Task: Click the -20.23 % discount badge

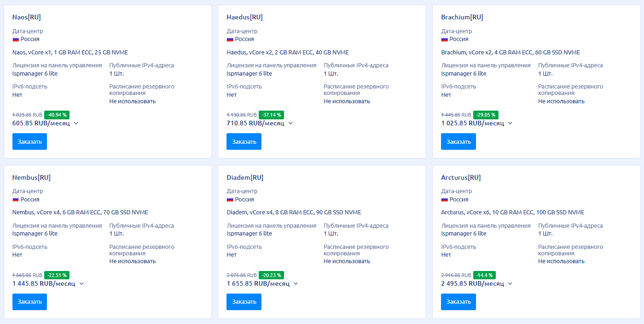Action: [271, 275]
